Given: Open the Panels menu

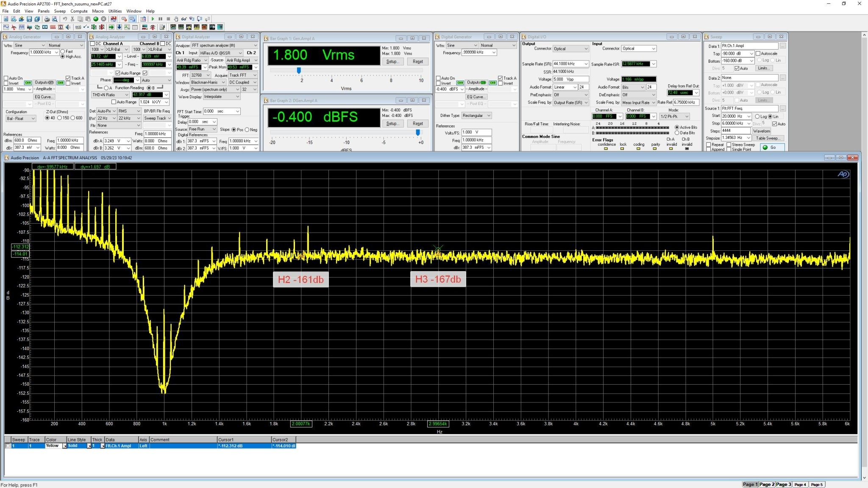Looking at the screenshot, I should [44, 11].
